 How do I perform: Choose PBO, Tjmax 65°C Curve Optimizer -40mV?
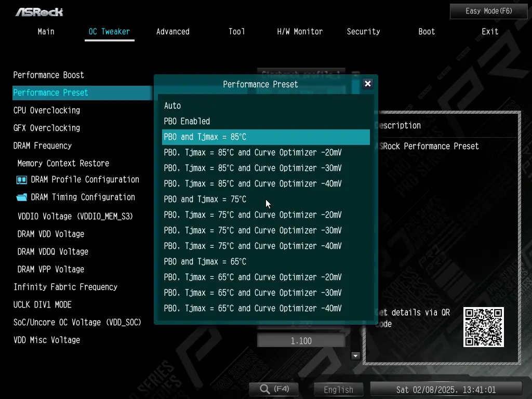[265, 309]
